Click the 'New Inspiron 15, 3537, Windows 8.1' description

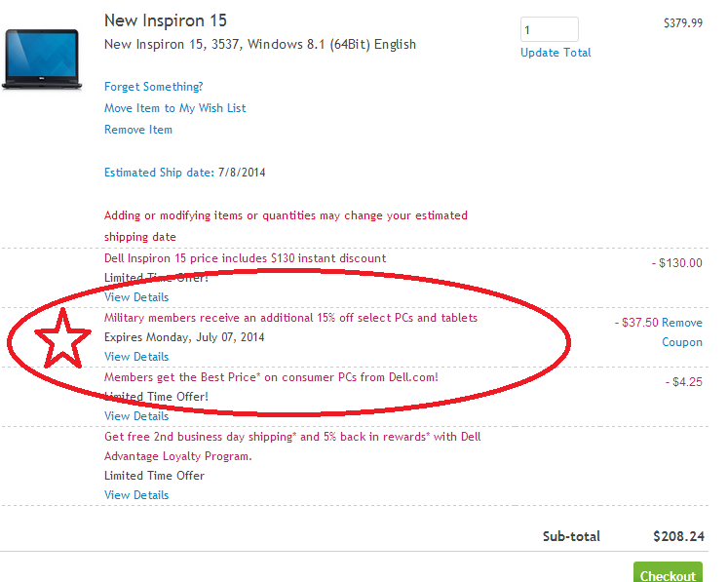[260, 45]
